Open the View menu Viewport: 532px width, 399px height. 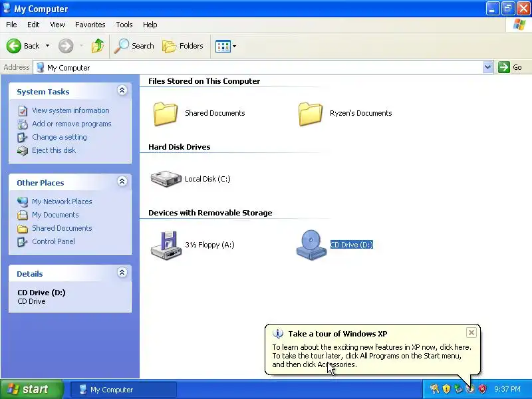57,25
